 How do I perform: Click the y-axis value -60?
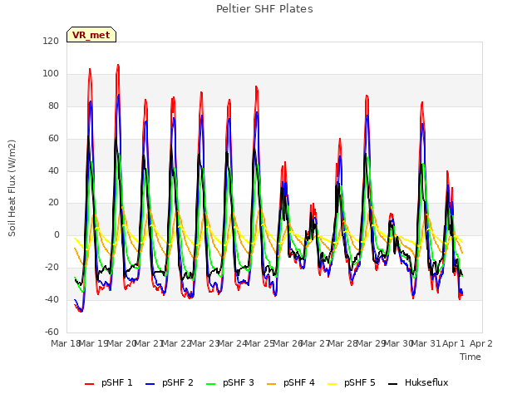pos(52,332)
